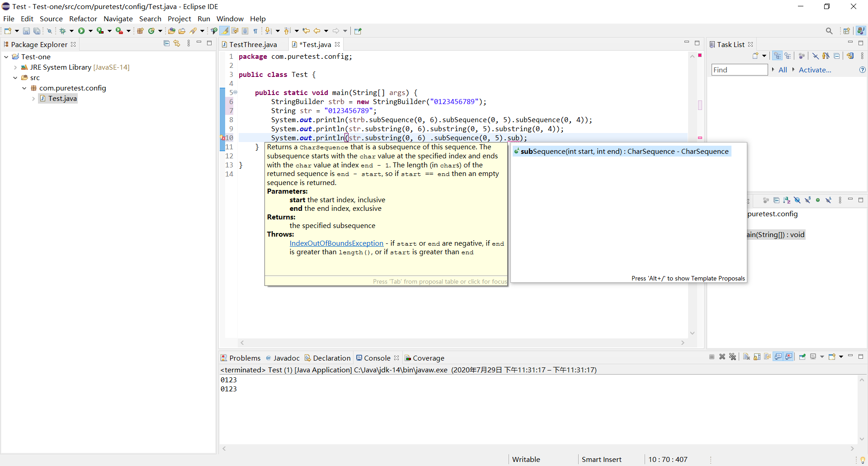Click the Save disk icon in toolbar
Image resolution: width=868 pixels, height=466 pixels.
[x=26, y=31]
